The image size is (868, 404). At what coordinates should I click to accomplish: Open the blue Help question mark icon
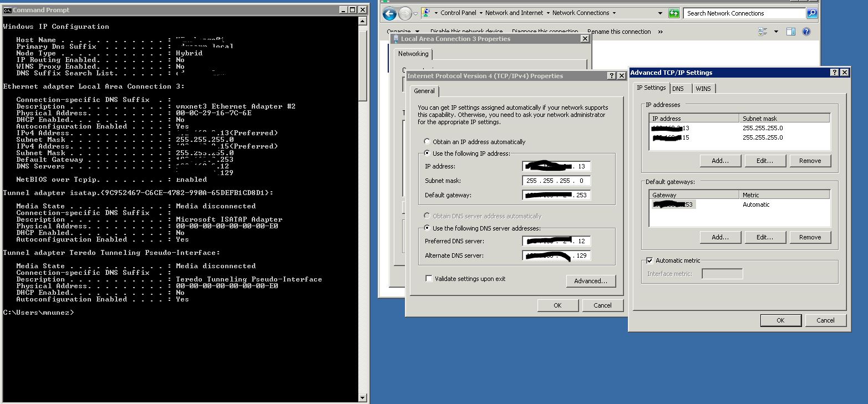coord(807,32)
